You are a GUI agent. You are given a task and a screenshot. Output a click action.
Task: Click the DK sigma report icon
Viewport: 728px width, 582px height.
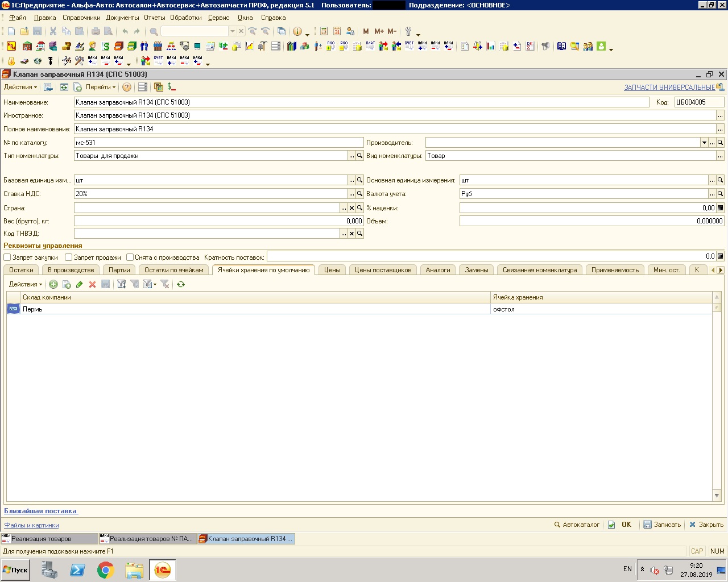[x=530, y=46]
